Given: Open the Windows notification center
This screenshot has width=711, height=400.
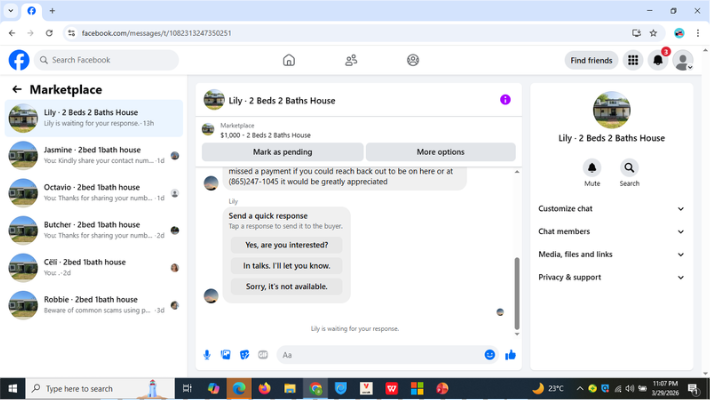Looking at the screenshot, I should click(x=693, y=389).
